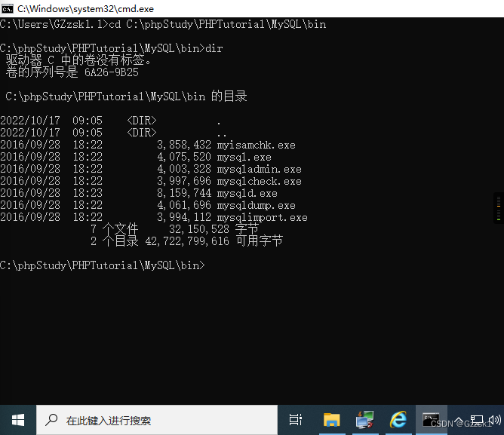This screenshot has height=435, width=504.
Task: Click the 18:23 timestamp of mysqld.exe
Action: (88, 194)
